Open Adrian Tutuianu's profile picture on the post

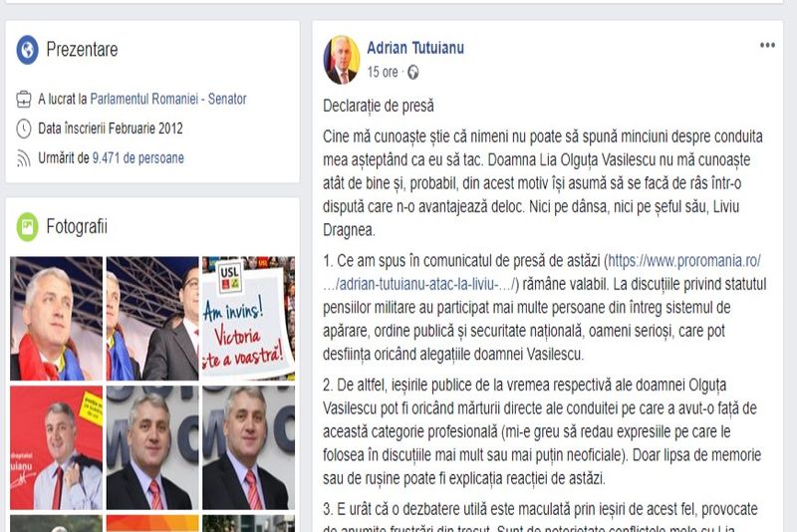point(342,60)
